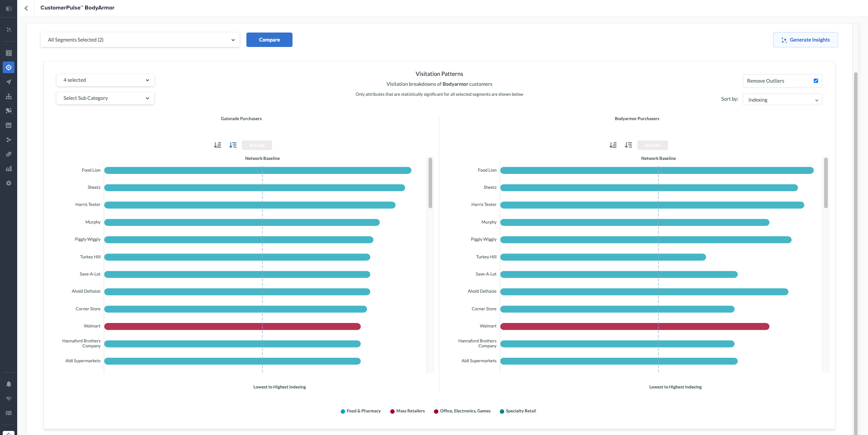Viewport: 868px width, 435px height.
Task: Click the Turkey Hill bar in Bodyarmor chart
Action: click(603, 257)
